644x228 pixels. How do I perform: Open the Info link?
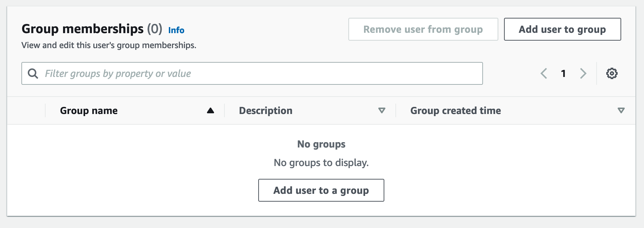coord(176,30)
